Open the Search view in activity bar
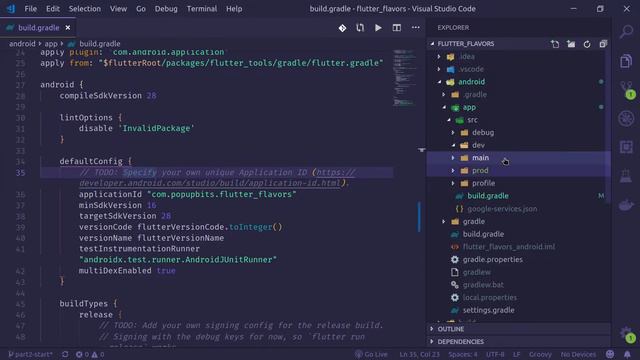 [626, 31]
